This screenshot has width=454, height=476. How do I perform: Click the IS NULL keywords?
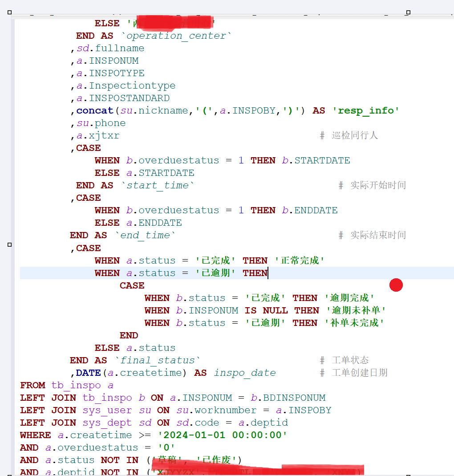266,310
